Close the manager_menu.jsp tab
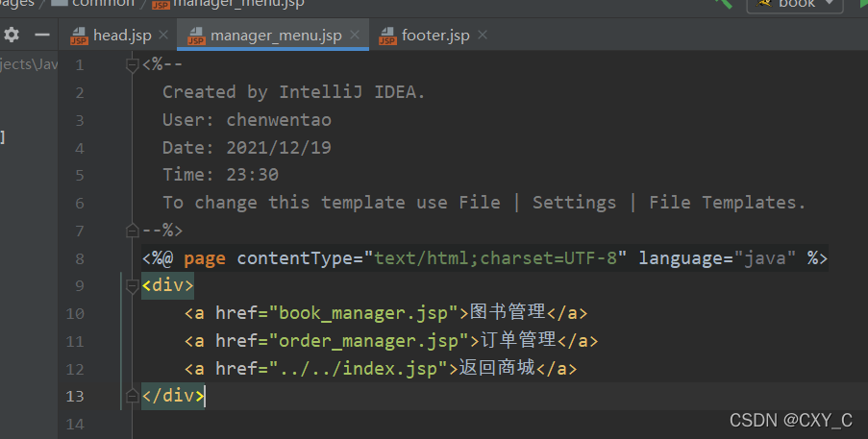The height and width of the screenshot is (439, 868). tap(355, 35)
